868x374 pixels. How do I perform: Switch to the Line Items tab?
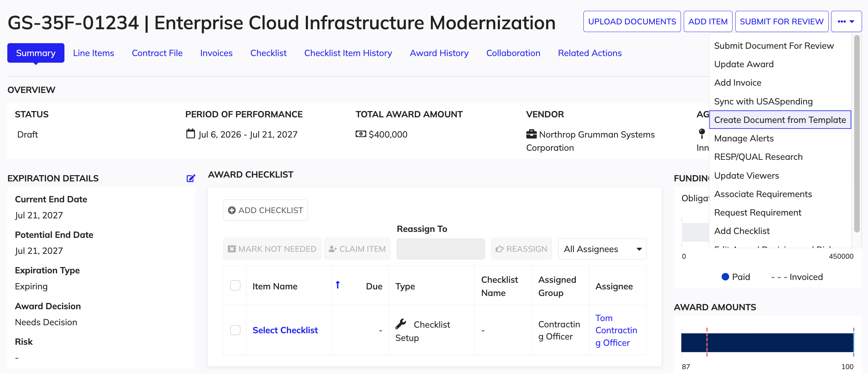coord(94,53)
